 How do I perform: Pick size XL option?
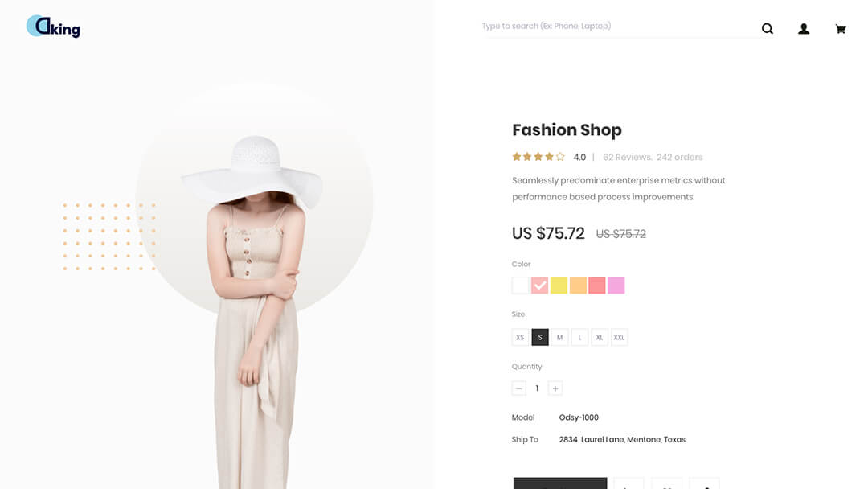tap(599, 337)
